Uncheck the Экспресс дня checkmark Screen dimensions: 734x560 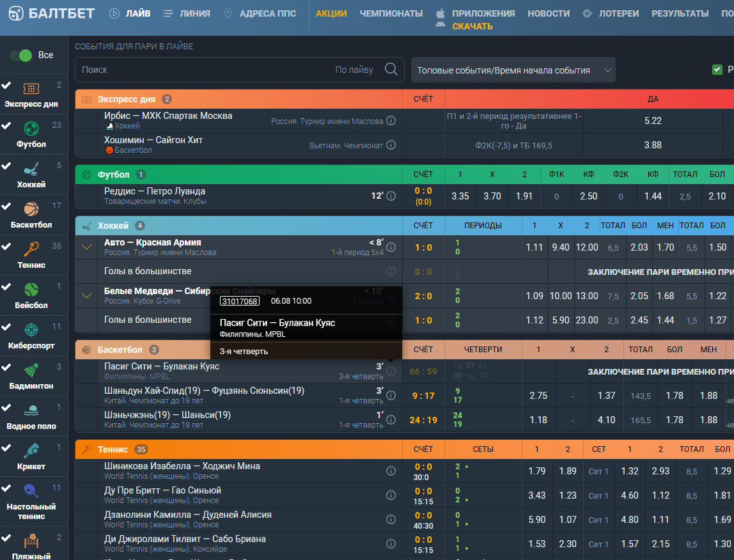pos(6,85)
